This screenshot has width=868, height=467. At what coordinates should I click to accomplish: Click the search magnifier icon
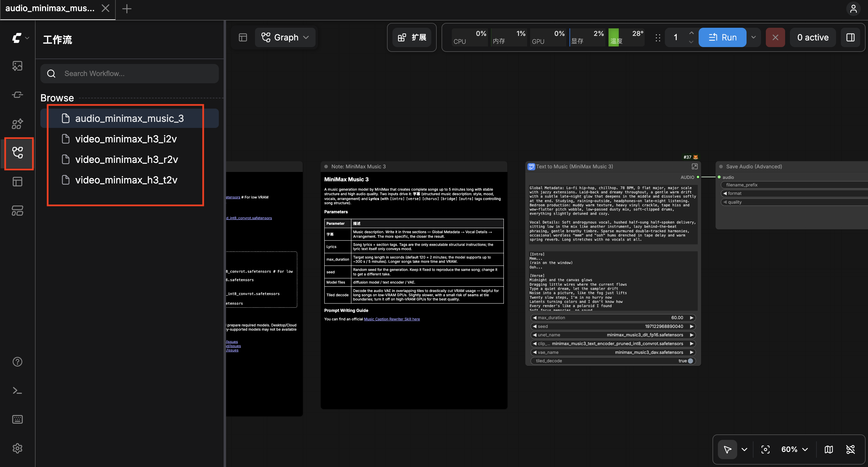click(x=51, y=74)
